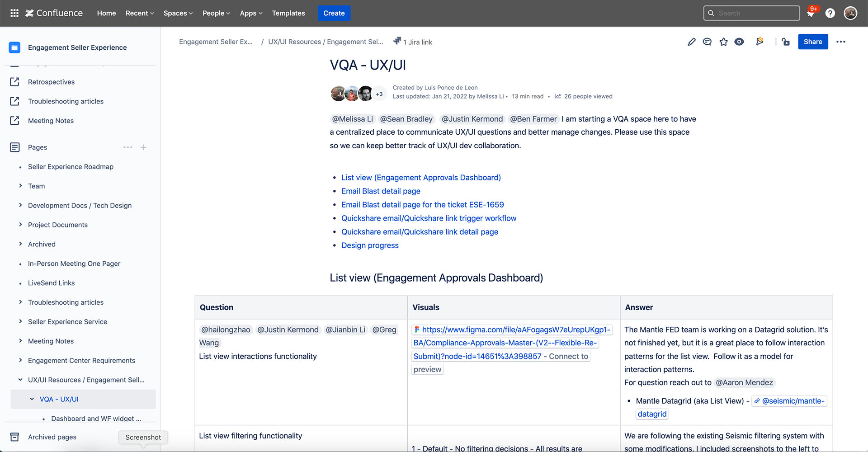Open the user profile avatar menu

click(850, 13)
